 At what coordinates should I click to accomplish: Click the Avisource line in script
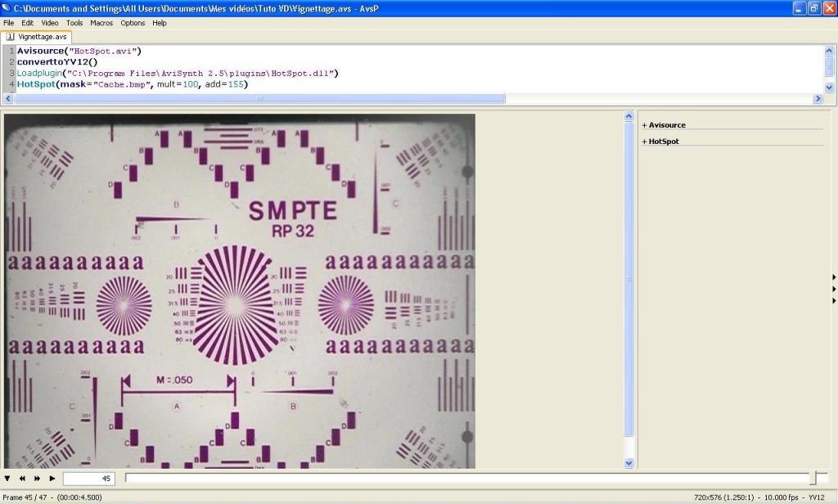coord(79,51)
